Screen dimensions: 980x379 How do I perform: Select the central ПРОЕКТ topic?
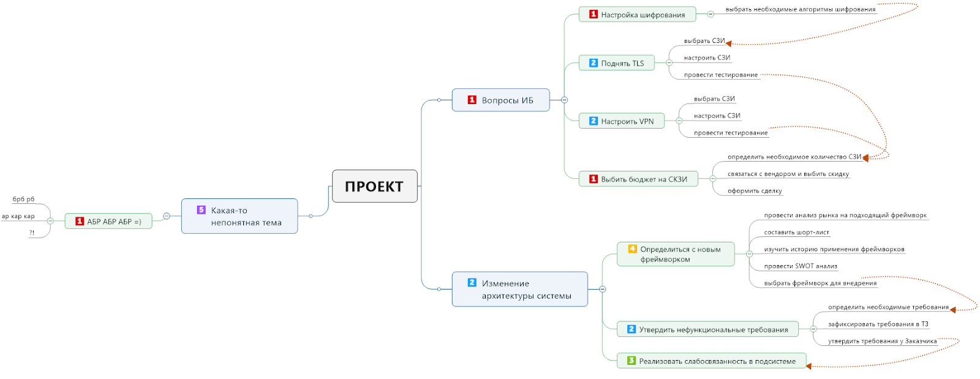[374, 186]
